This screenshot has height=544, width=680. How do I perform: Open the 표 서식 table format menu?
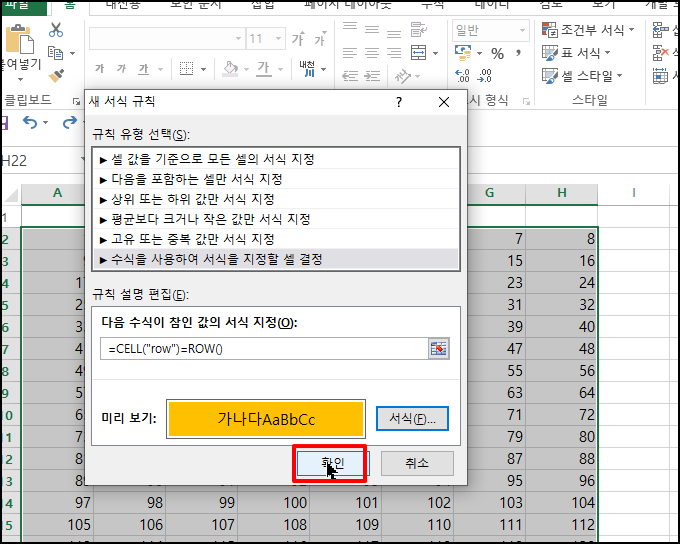click(576, 53)
